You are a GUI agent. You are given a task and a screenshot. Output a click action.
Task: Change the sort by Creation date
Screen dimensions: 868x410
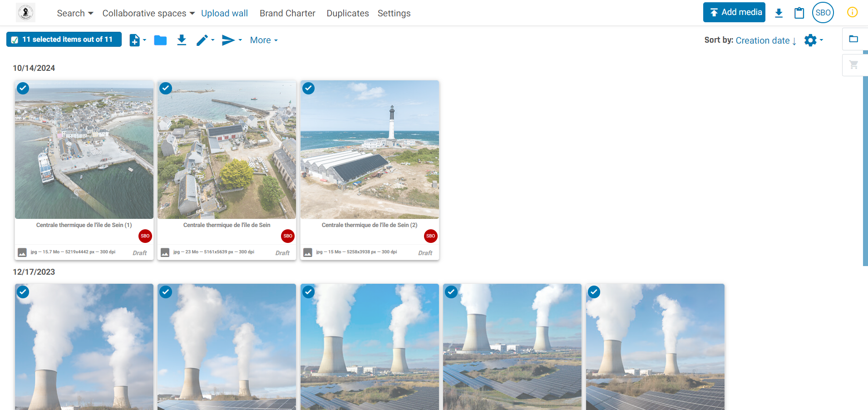(766, 40)
